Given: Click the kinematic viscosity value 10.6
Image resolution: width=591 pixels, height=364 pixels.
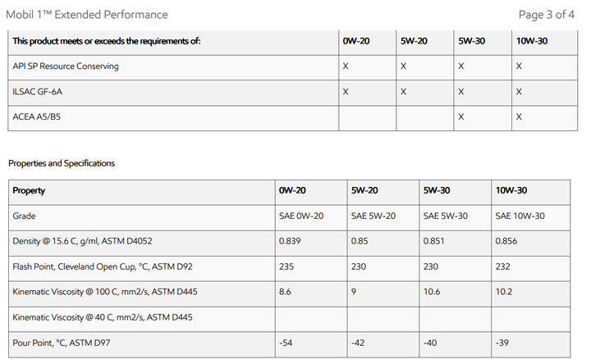Looking at the screenshot, I should point(432,292).
